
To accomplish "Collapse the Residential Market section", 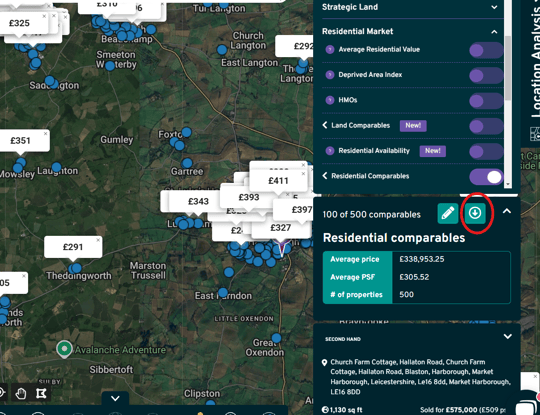I will [494, 32].
